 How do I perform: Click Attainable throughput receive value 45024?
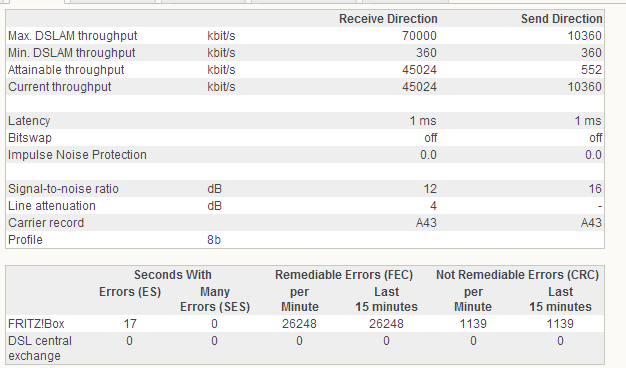419,70
